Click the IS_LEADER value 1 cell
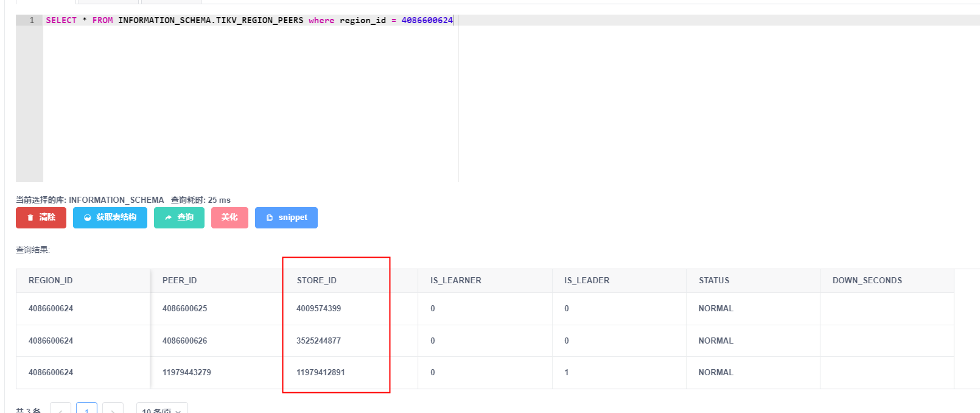 567,373
